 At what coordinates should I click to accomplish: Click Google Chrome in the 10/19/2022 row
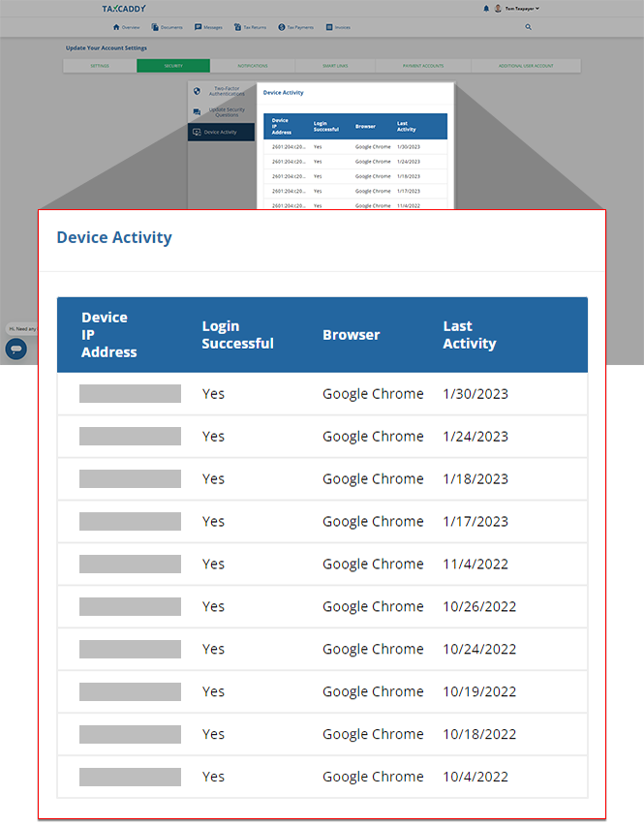(x=373, y=692)
